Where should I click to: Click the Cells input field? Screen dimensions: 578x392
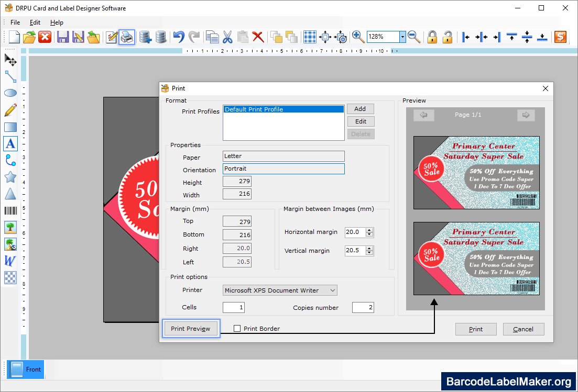tap(234, 307)
